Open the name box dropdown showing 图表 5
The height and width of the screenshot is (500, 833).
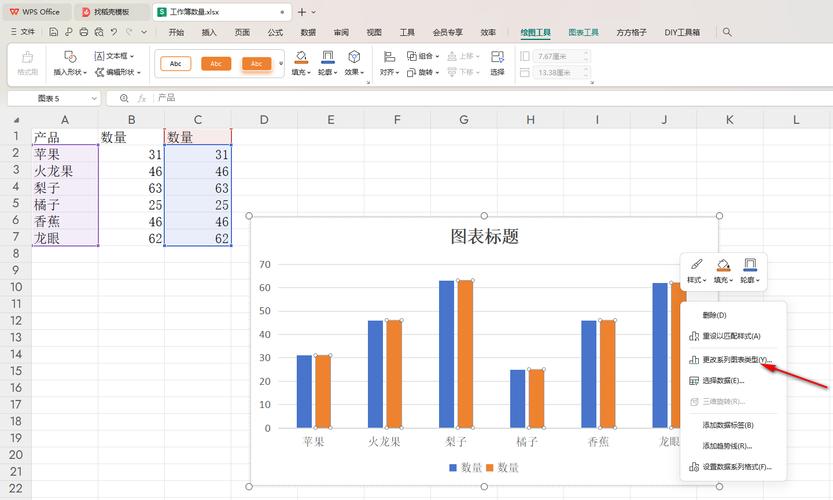point(94,98)
